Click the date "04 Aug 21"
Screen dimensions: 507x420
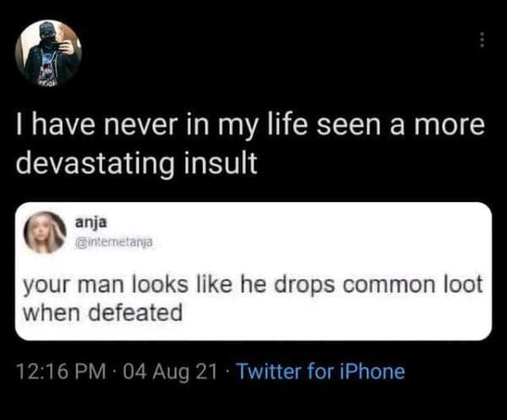point(166,371)
